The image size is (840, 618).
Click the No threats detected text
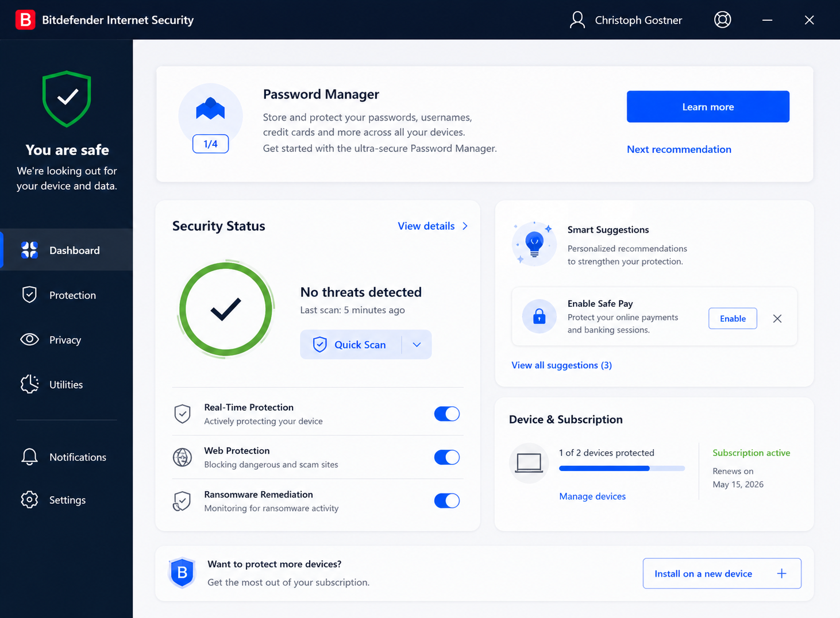click(361, 292)
